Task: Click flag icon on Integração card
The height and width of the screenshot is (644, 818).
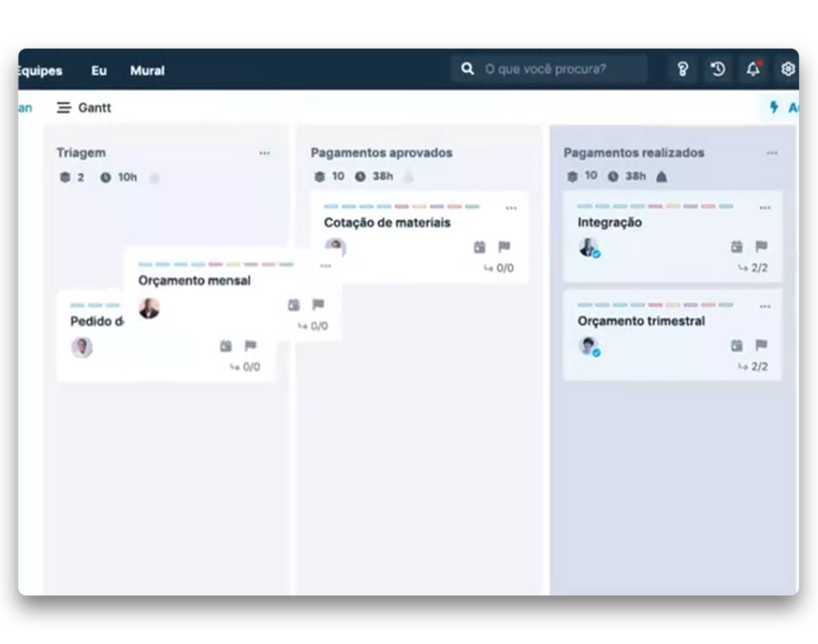Action: coord(761,247)
